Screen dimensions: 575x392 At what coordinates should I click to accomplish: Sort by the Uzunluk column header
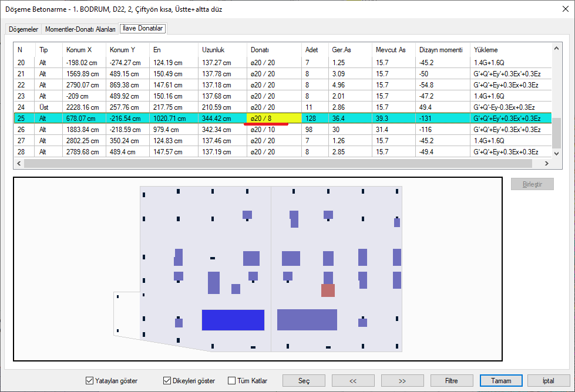[223, 50]
